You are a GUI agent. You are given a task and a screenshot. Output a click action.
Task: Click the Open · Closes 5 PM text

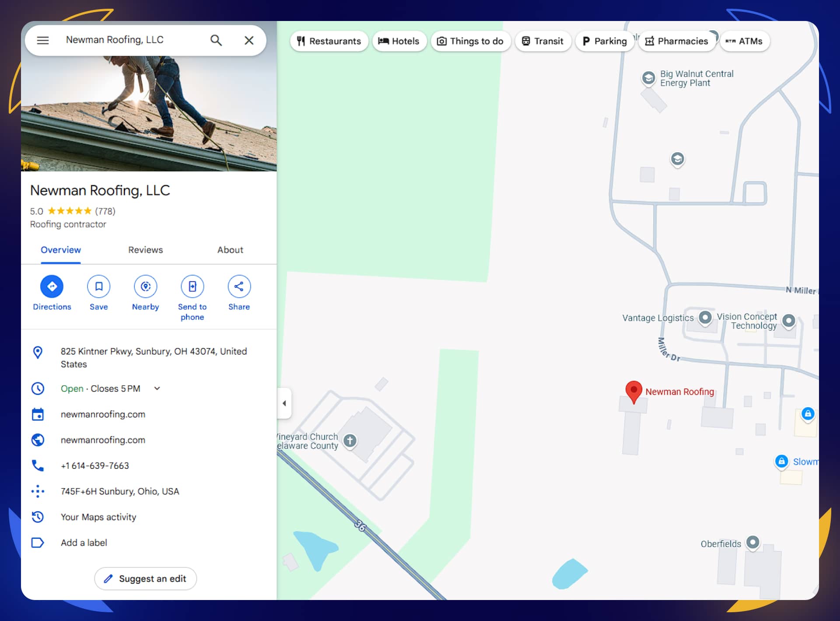click(100, 388)
